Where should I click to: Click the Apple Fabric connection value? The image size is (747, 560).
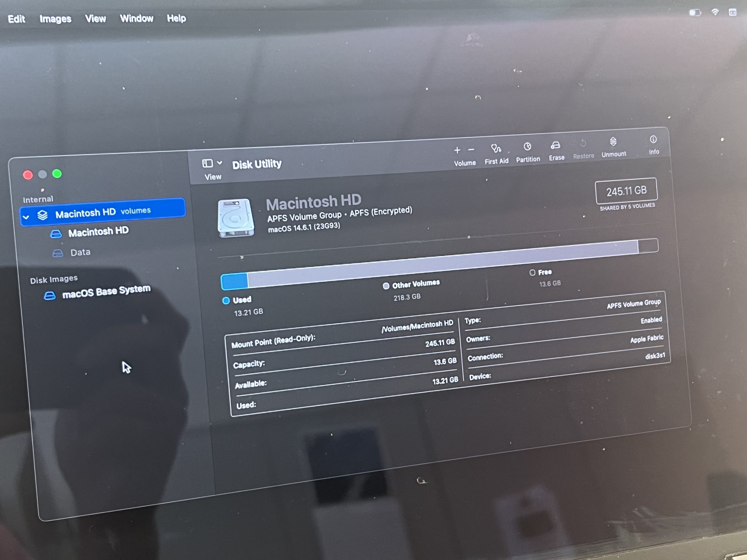(x=647, y=339)
